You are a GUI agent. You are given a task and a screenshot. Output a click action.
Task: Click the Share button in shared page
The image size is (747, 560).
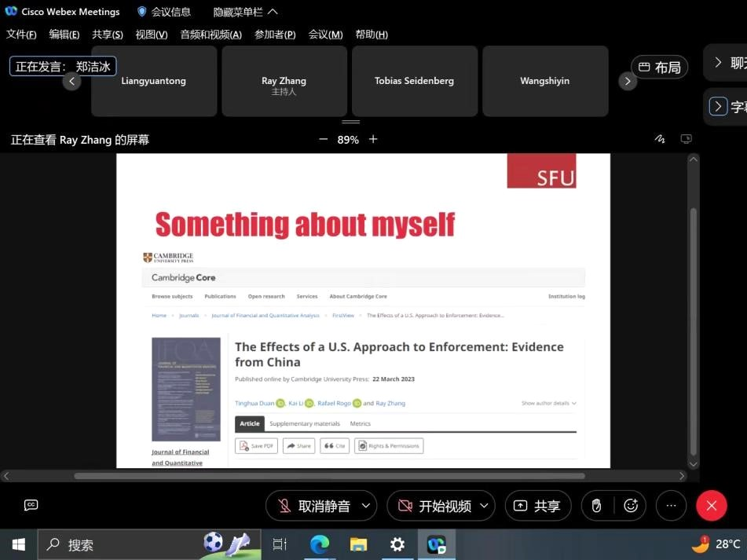[298, 445]
